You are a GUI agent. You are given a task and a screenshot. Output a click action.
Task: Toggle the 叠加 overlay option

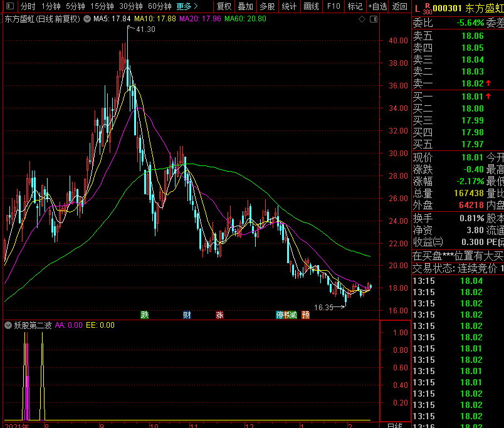[x=245, y=6]
